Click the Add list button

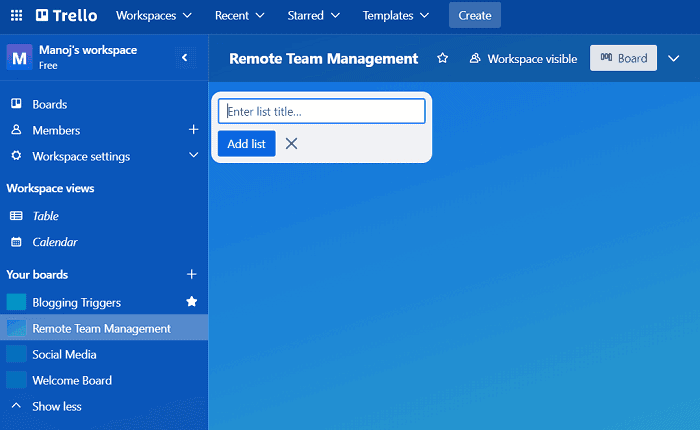[x=246, y=144]
